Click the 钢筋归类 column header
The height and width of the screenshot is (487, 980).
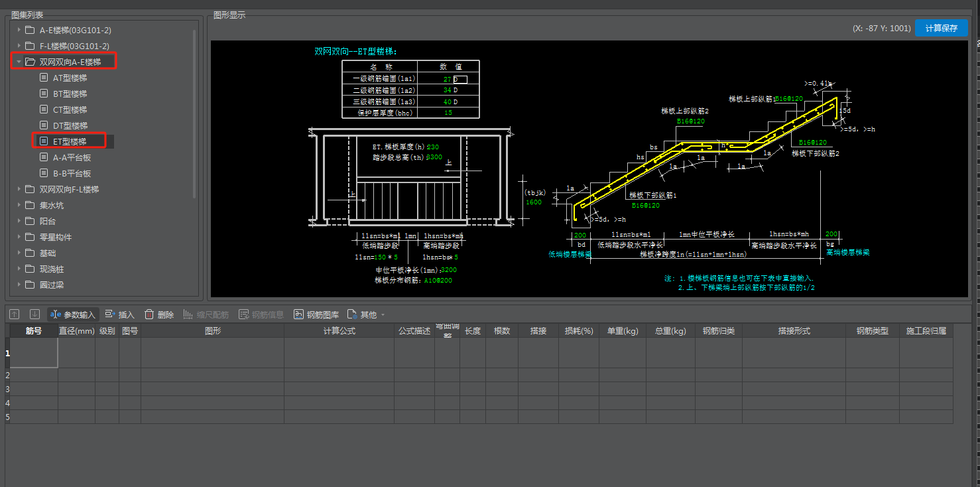pyautogui.click(x=719, y=330)
